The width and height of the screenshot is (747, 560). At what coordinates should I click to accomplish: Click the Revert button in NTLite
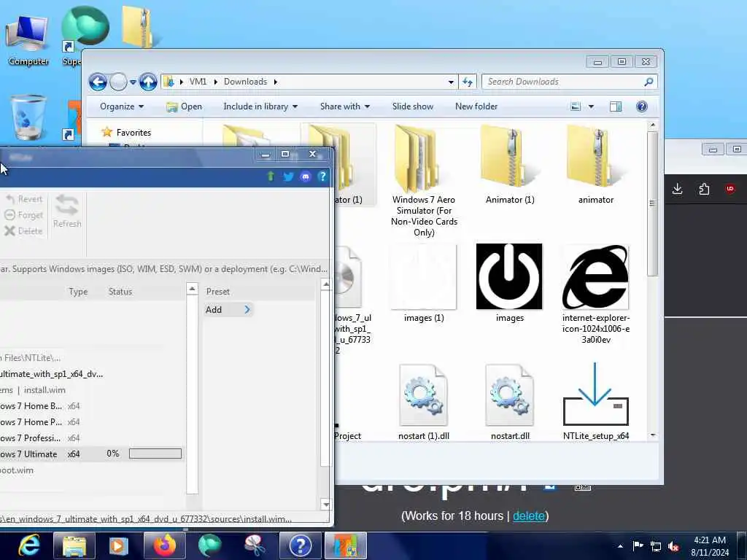coord(24,199)
